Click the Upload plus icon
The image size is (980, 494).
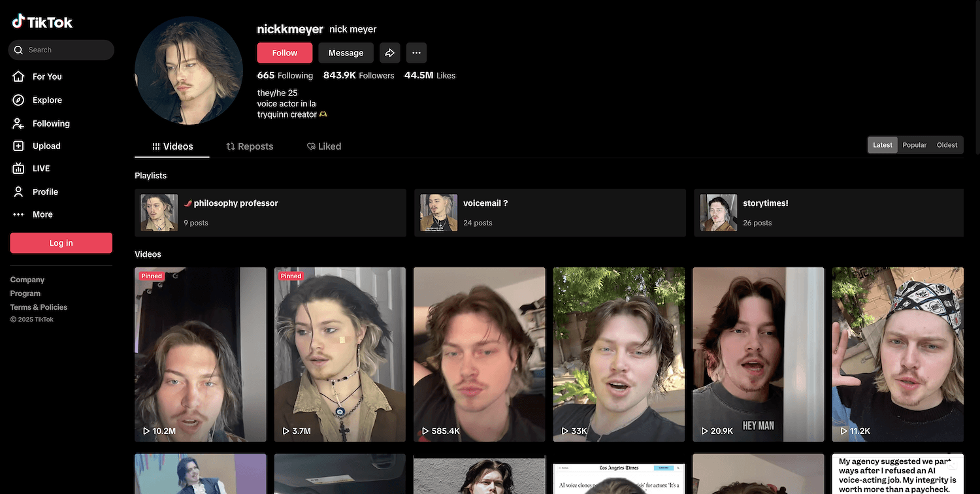[19, 146]
